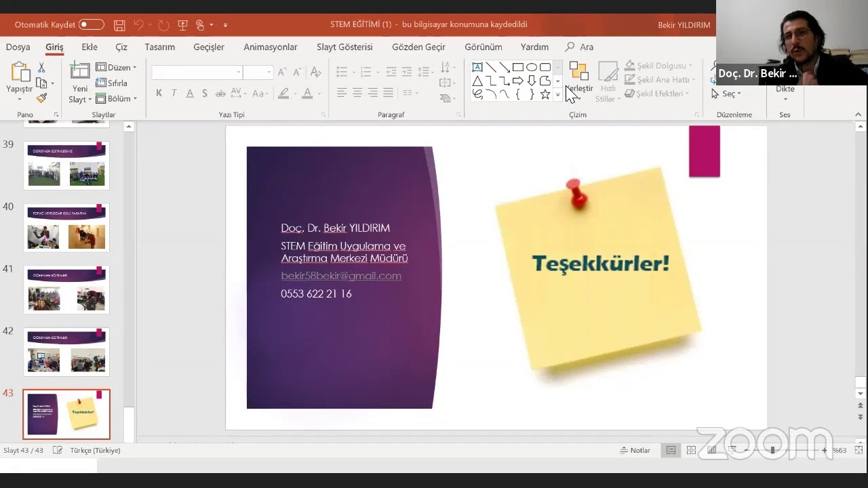
Task: Select the rectangle shape in gallery
Action: [x=518, y=67]
